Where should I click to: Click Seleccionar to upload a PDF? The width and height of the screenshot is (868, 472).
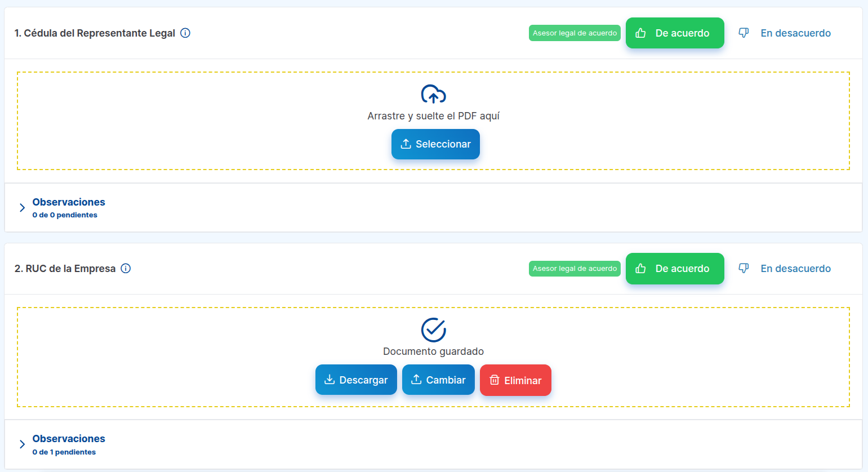tap(435, 144)
